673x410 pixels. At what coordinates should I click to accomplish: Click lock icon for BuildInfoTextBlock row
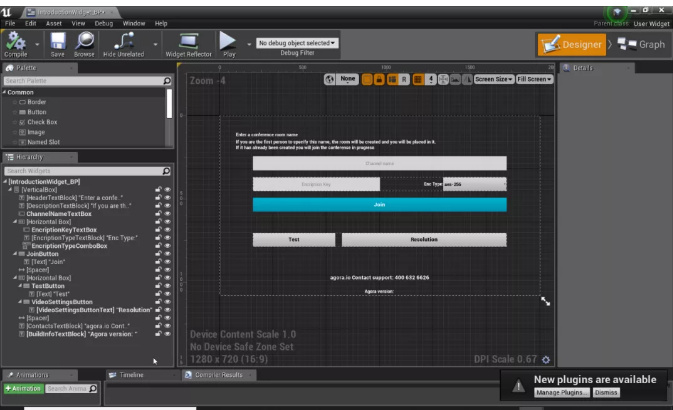(158, 334)
